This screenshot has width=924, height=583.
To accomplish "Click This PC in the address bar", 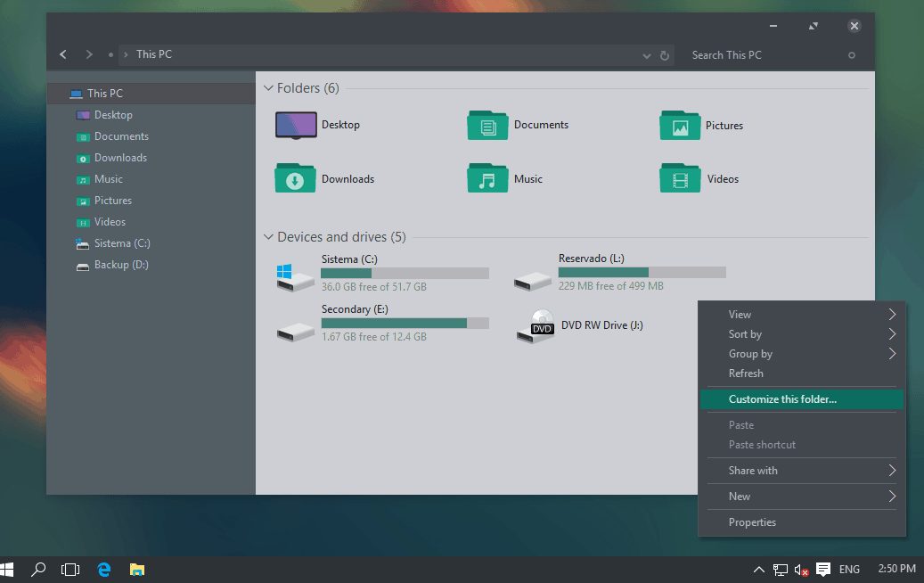I will (x=154, y=54).
